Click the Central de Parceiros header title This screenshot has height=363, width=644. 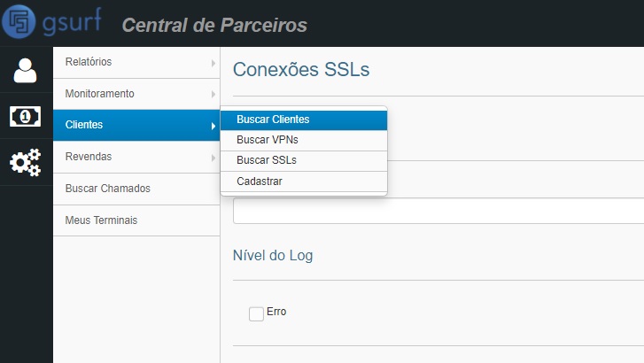214,25
